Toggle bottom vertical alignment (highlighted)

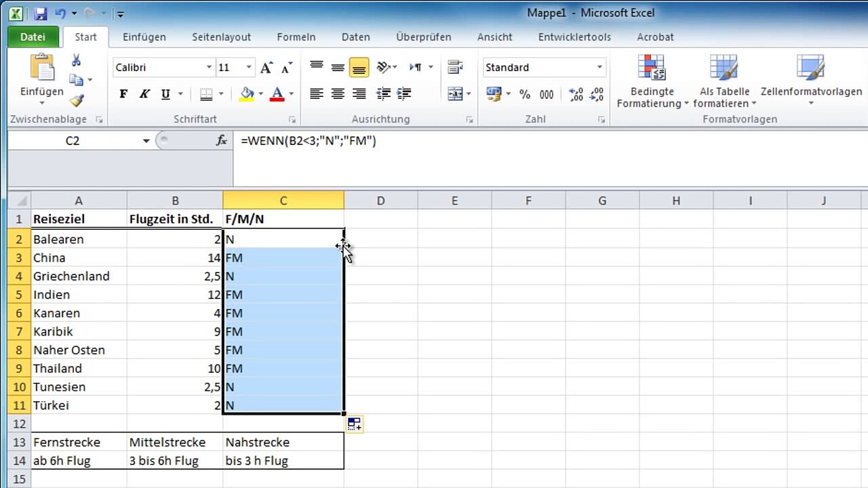point(359,67)
